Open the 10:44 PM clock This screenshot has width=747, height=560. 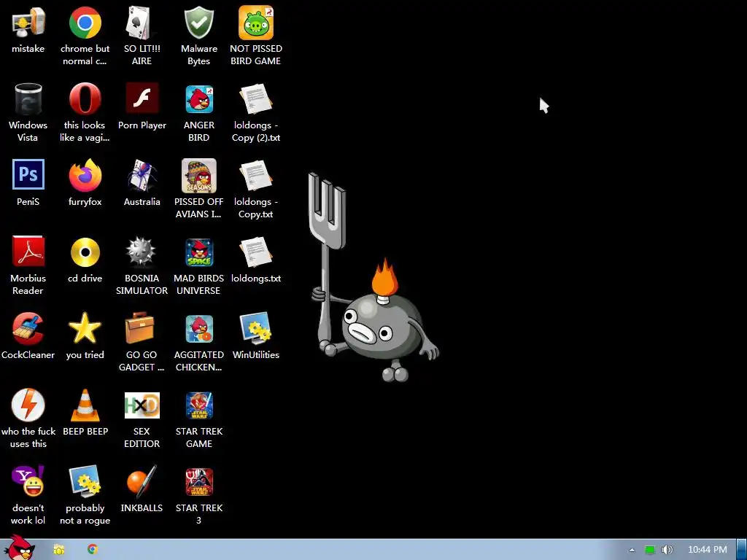point(708,550)
